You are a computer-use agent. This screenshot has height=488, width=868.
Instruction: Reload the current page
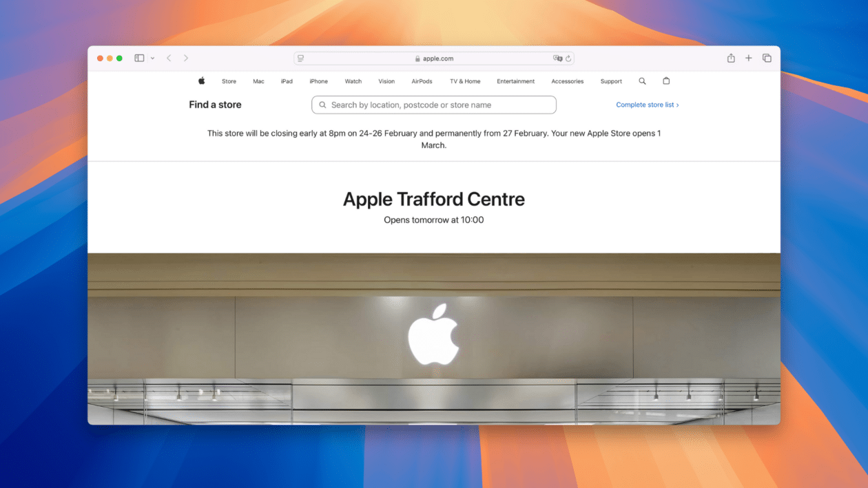pyautogui.click(x=568, y=59)
